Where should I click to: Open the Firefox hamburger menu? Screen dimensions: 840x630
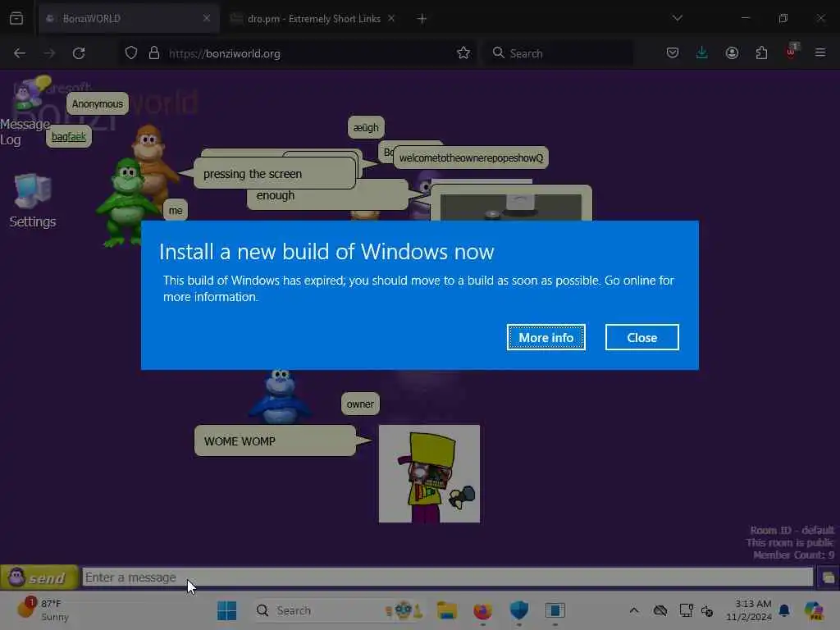820,53
